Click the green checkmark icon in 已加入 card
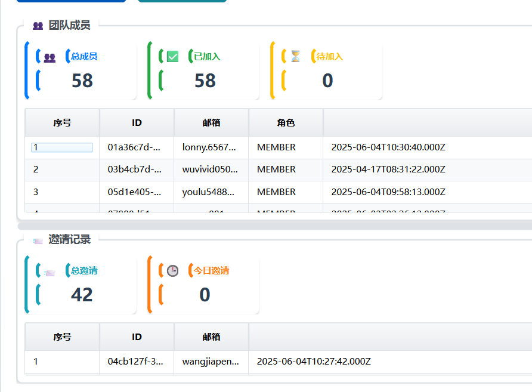Viewport: 532px width, 392px height. pyautogui.click(x=173, y=57)
